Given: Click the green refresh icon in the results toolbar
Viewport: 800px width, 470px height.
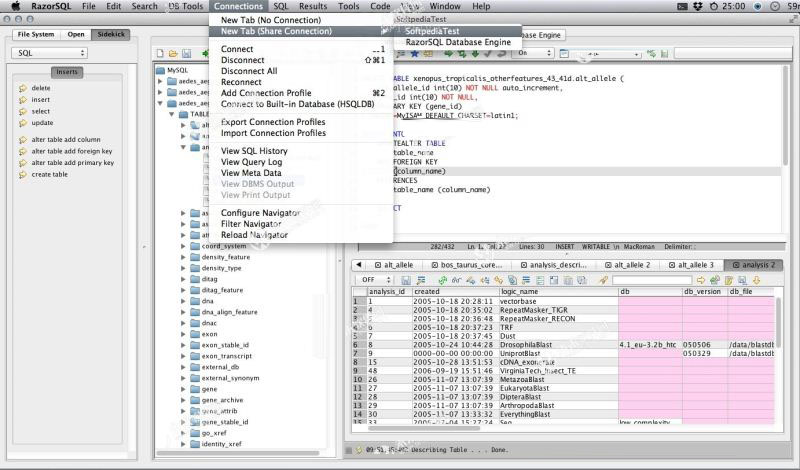Looking at the screenshot, I should pos(442,280).
